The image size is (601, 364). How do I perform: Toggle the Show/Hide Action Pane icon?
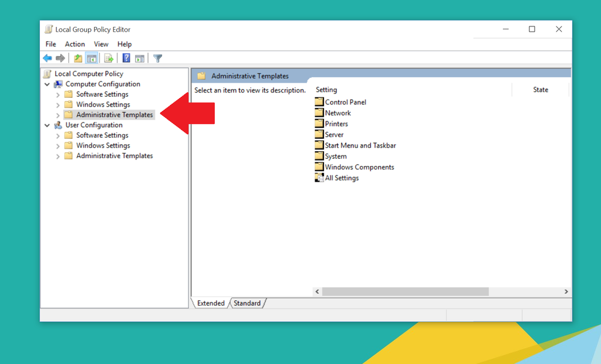[140, 57]
